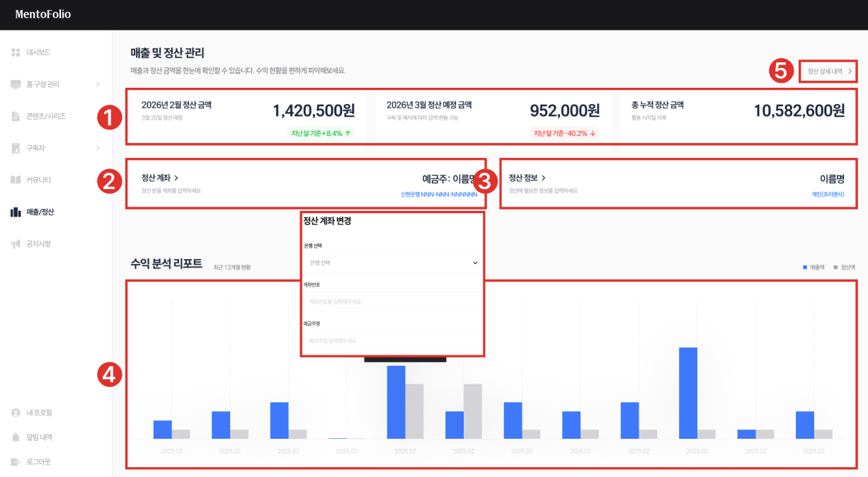Screen dimensions: 868x477
Task: Open the MentoFolio logo home link
Action: [x=43, y=14]
